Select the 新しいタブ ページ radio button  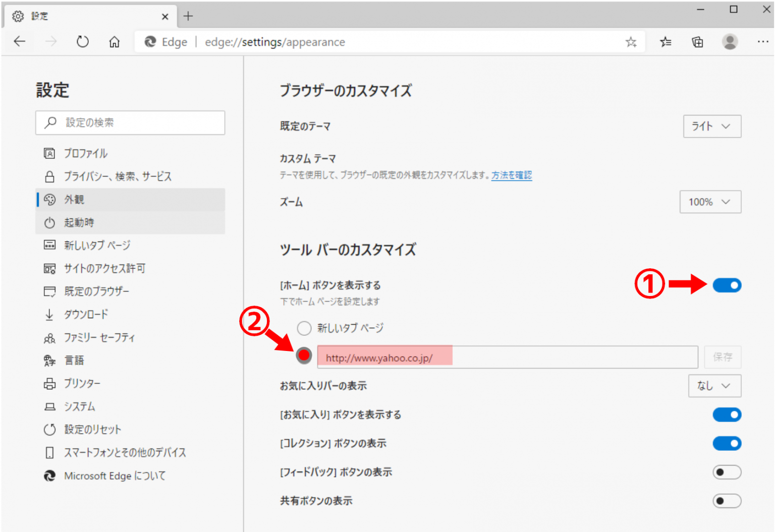click(304, 328)
